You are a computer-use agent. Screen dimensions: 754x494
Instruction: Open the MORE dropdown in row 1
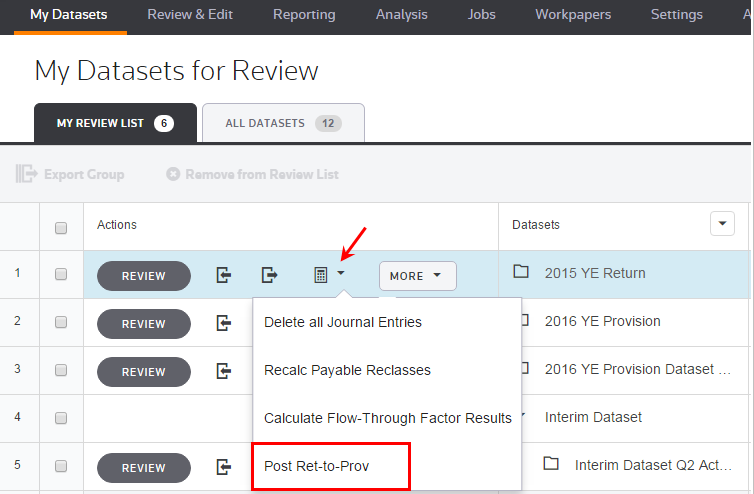417,276
